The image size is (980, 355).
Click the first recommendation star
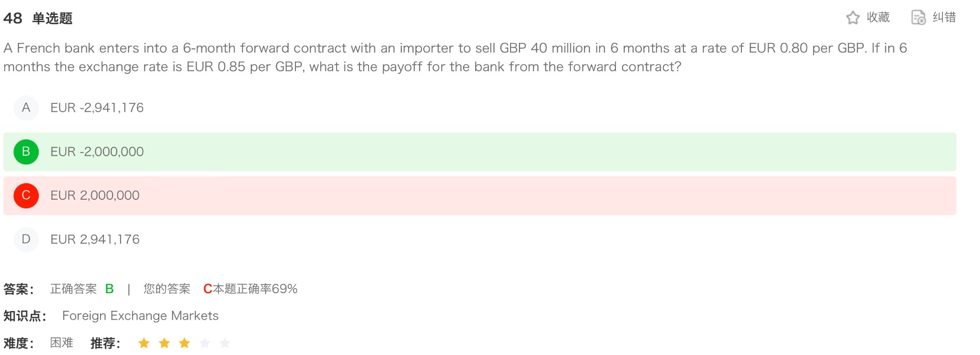144,343
